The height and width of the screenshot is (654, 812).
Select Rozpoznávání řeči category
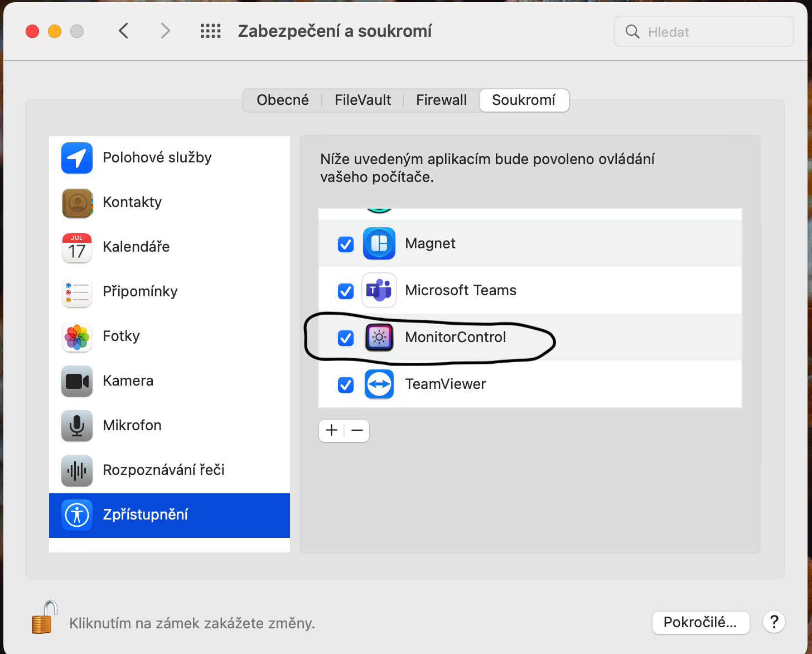163,470
